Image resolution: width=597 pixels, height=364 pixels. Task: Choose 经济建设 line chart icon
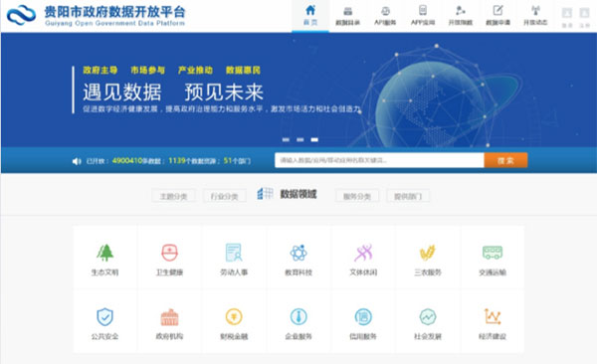[x=493, y=316]
